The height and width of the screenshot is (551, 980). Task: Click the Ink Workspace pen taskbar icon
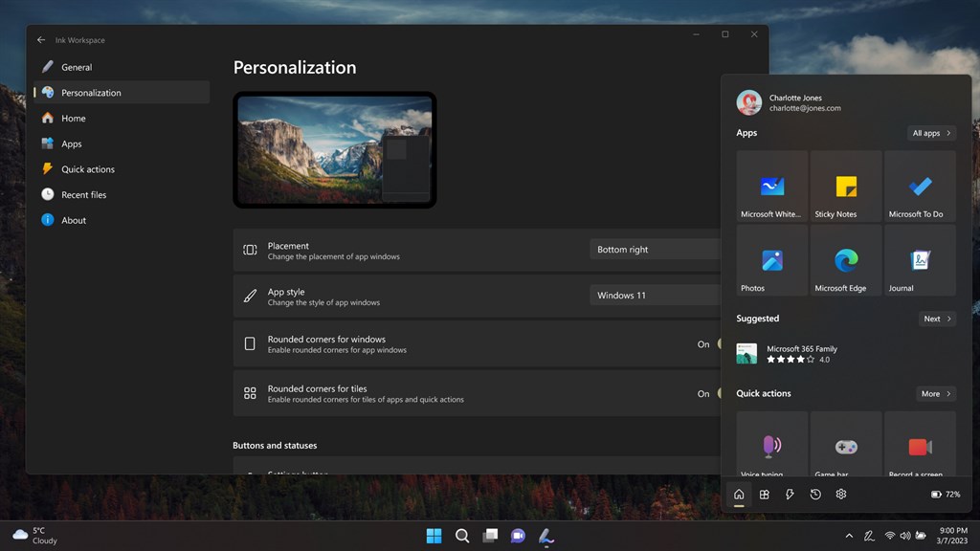pyautogui.click(x=546, y=536)
